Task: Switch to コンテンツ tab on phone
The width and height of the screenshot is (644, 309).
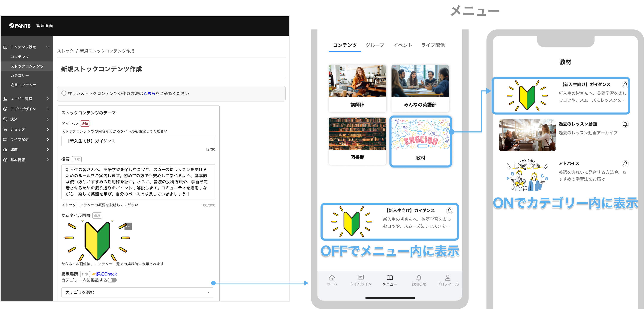Action: pos(345,45)
